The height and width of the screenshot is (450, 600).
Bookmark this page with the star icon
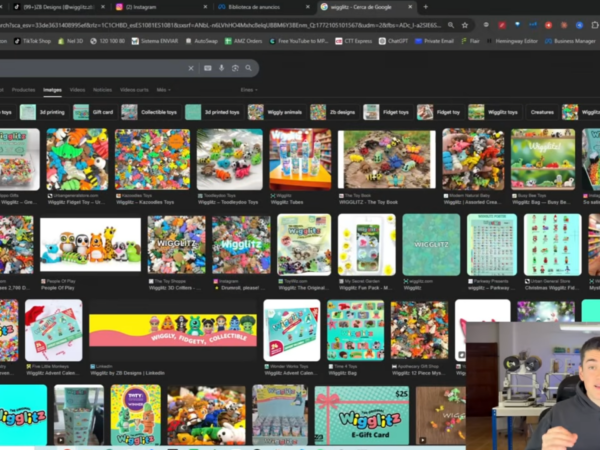click(465, 25)
